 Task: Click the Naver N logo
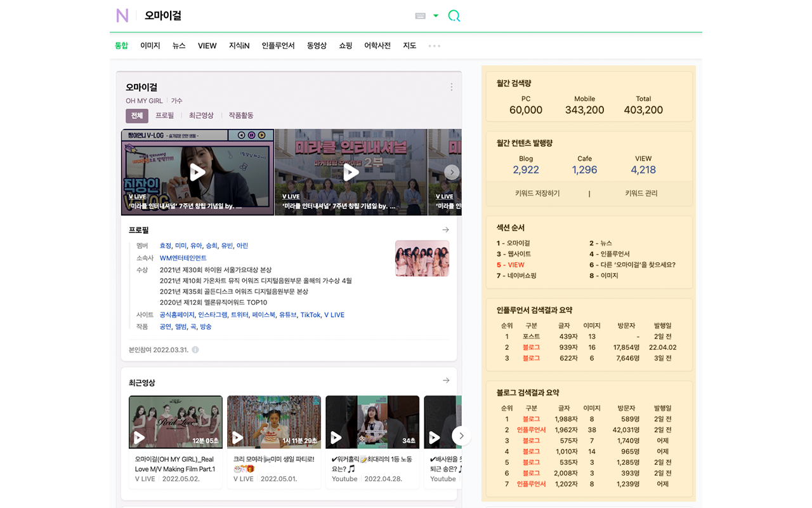click(x=122, y=15)
